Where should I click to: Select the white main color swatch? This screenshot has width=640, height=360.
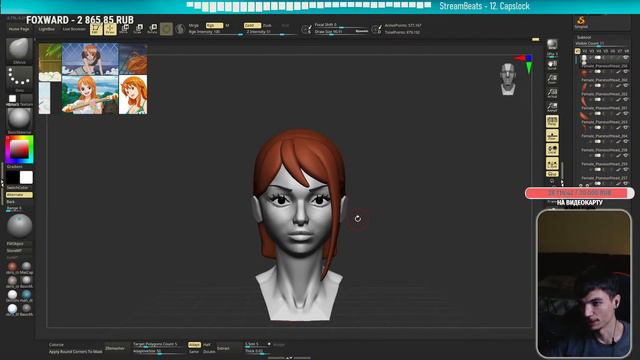point(26,178)
